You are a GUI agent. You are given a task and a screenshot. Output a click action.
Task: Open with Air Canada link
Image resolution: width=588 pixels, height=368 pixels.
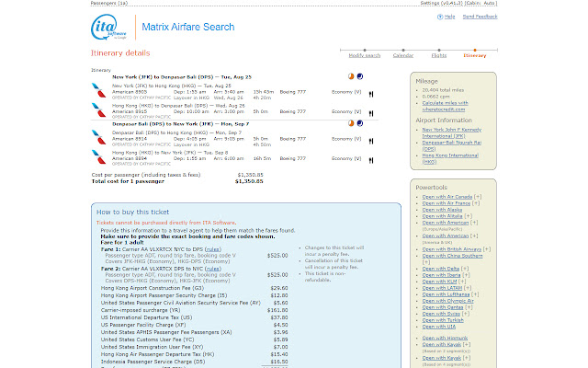coord(447,197)
